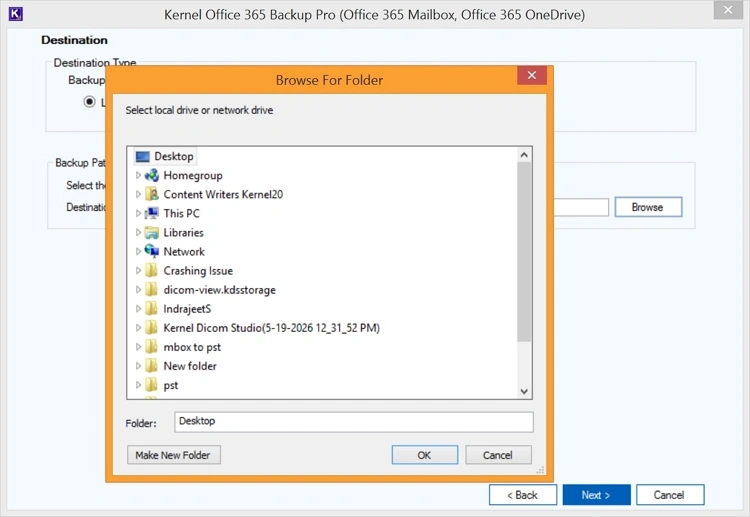
Task: Expand the Network node
Action: [138, 251]
